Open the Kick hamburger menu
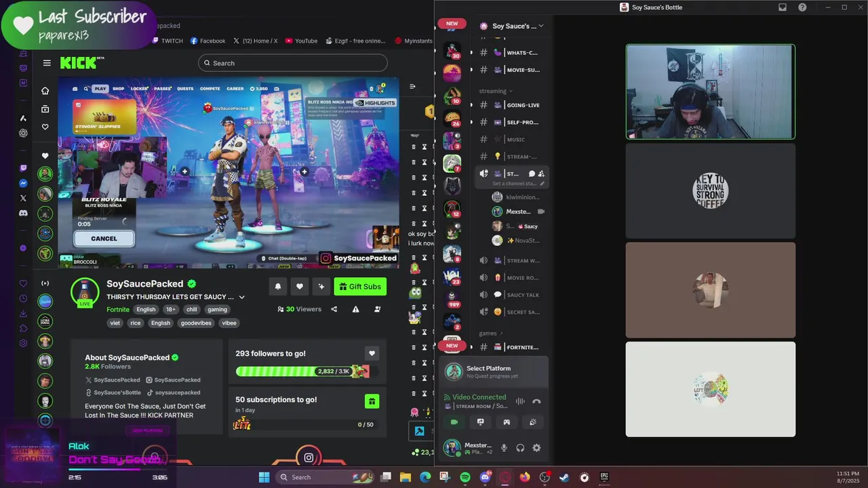This screenshot has height=488, width=868. [47, 63]
